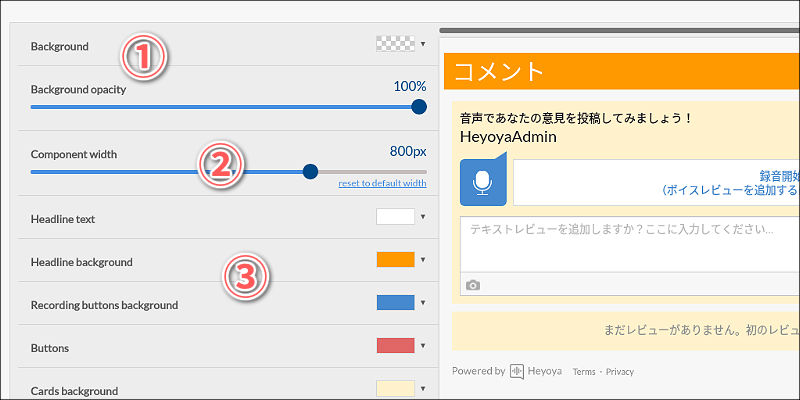
Task: Click the Privacy link in the footer
Action: [620, 372]
